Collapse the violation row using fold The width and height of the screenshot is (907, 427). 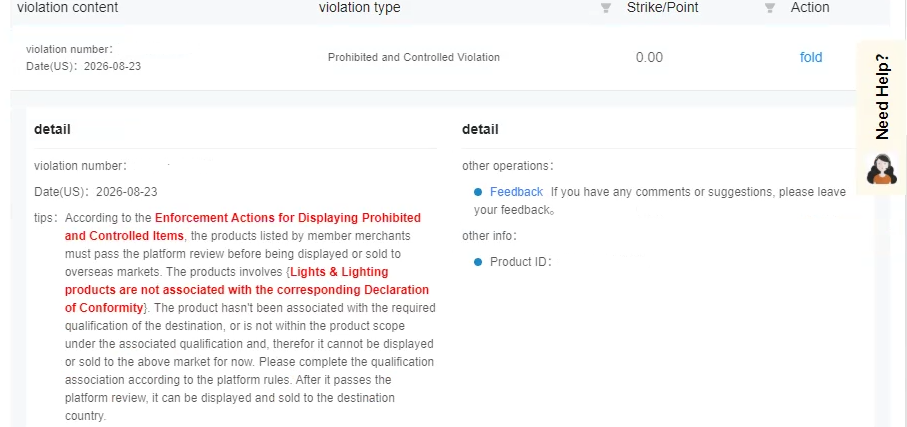(810, 57)
